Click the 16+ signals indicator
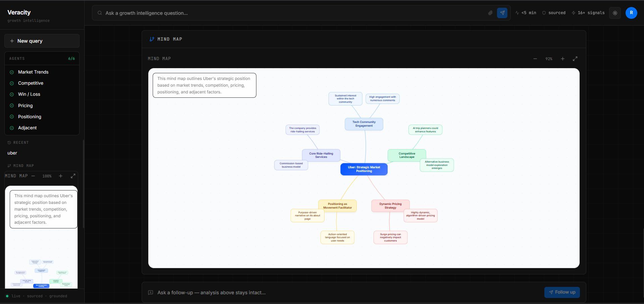Viewport: 644px width, 304px height. [588, 13]
